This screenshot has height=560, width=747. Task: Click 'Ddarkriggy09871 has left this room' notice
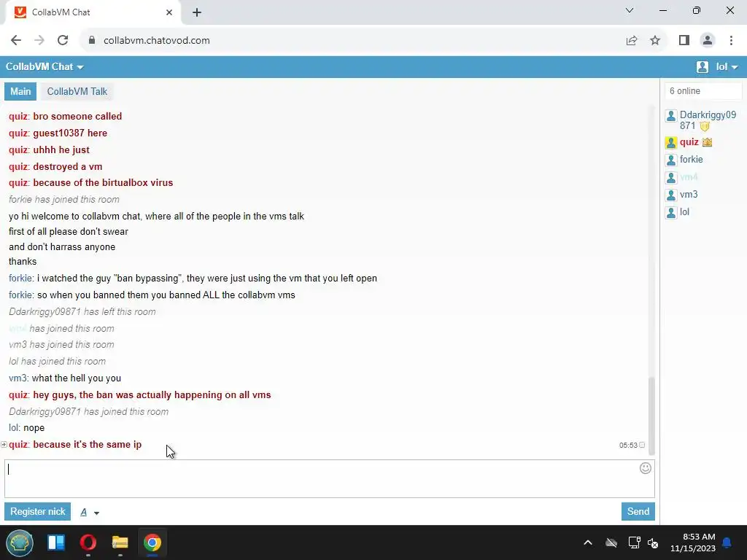coord(82,312)
